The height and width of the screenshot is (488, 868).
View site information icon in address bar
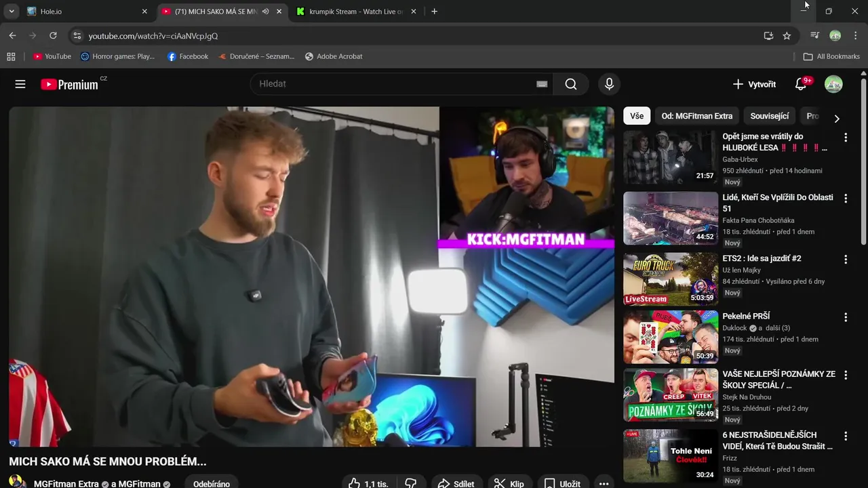click(77, 35)
